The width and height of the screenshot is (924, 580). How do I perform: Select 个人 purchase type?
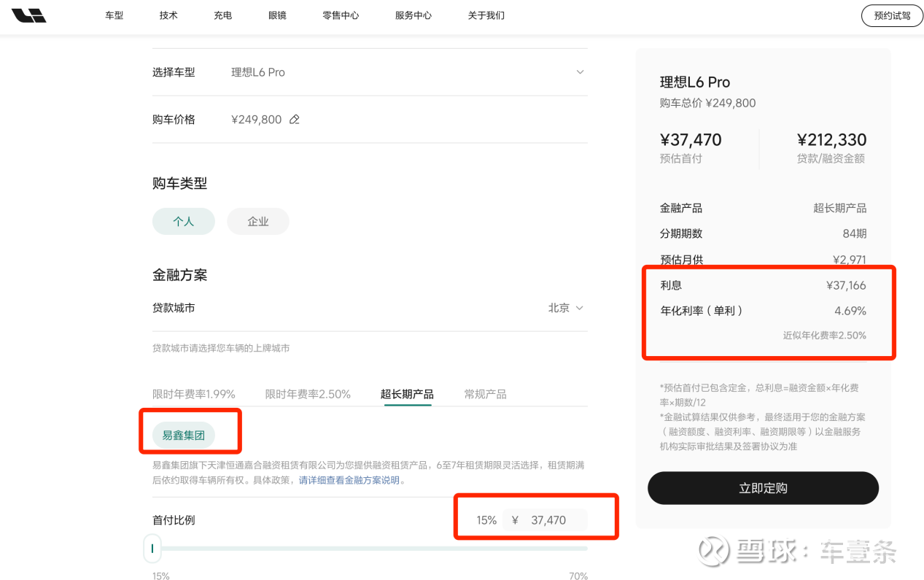pos(184,221)
